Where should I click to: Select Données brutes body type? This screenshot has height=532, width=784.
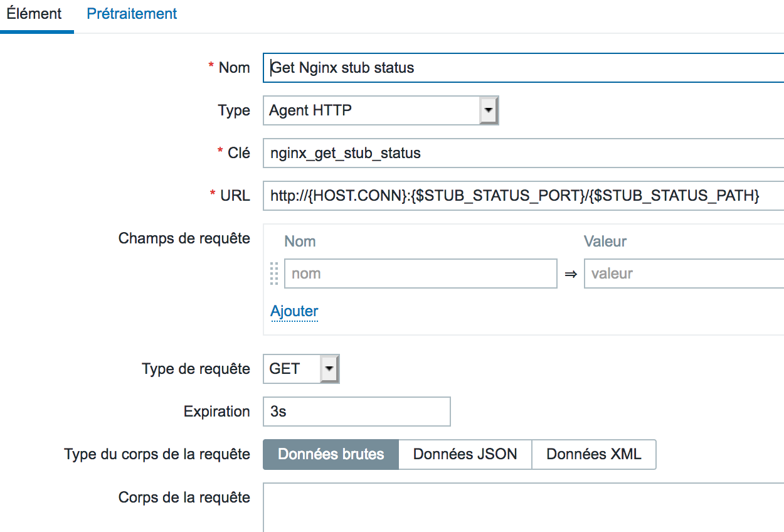331,454
